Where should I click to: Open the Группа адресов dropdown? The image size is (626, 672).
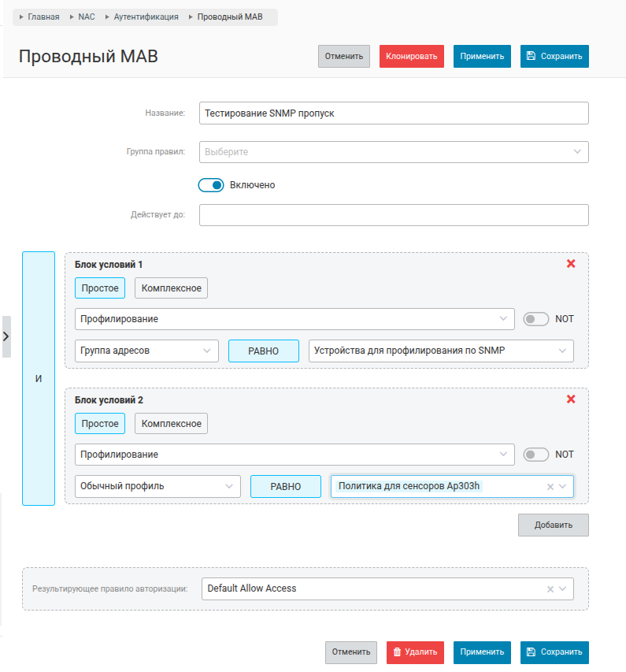pyautogui.click(x=146, y=351)
